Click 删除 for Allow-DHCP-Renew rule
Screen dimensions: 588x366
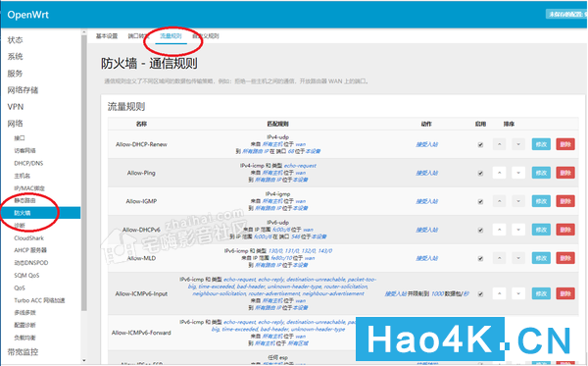565,144
